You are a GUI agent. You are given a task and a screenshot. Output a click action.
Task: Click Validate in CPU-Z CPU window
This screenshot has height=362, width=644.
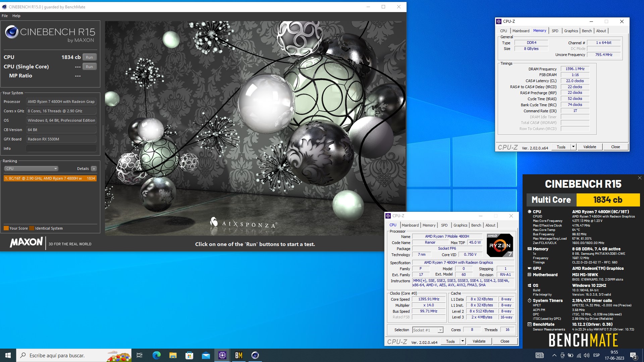click(479, 341)
